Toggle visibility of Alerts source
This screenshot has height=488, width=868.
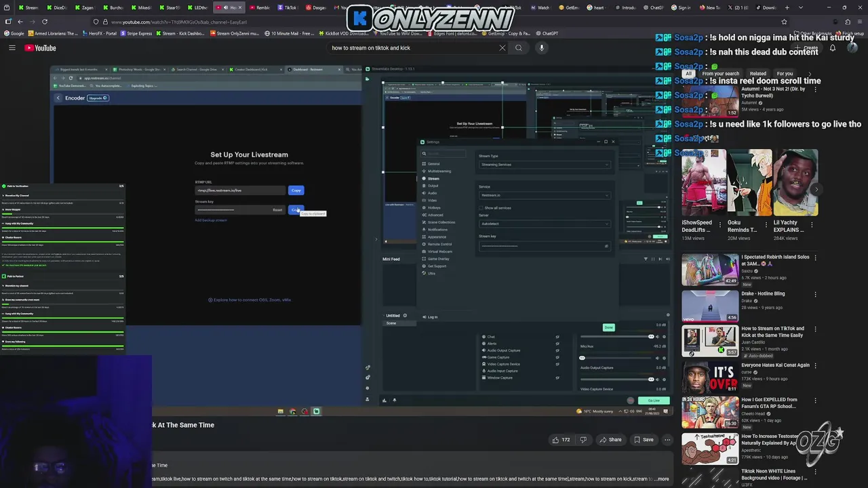[x=557, y=344]
